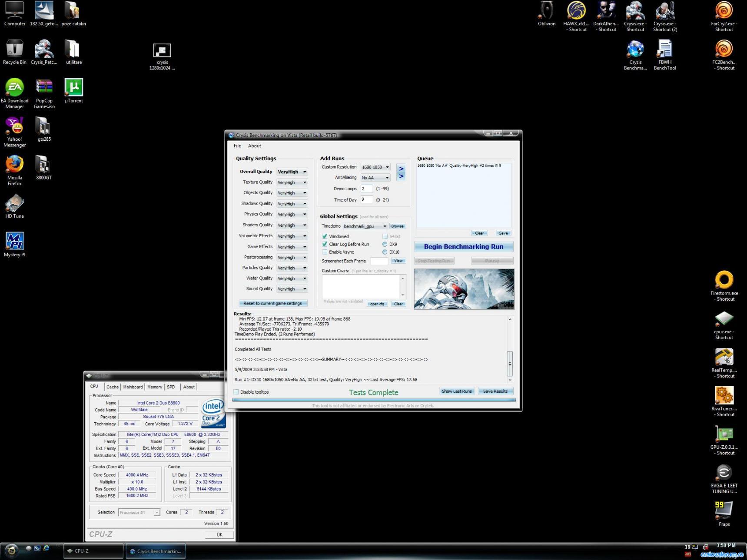The width and height of the screenshot is (747, 560).
Task: Expand the Physics Quality dropdown
Action: click(x=292, y=214)
